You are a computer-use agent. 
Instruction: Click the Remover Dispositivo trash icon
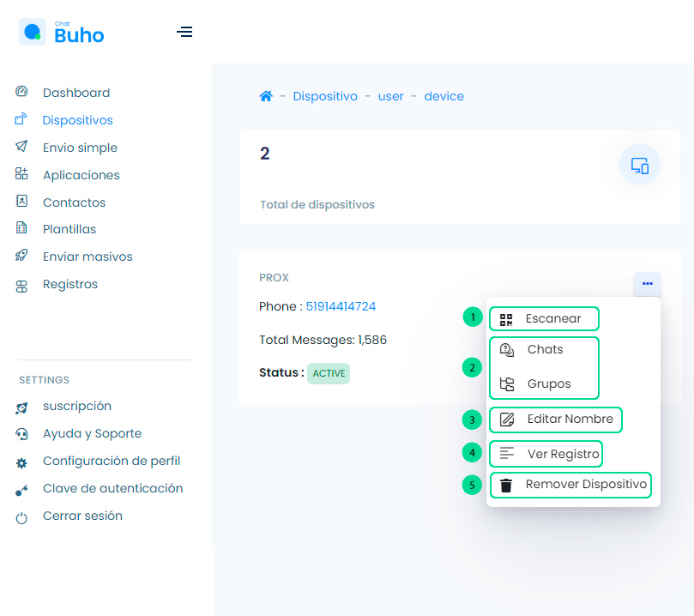pos(506,486)
